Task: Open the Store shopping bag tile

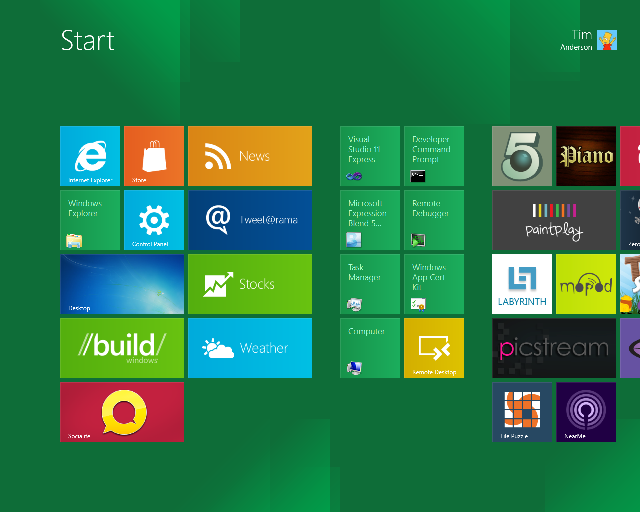Action: tap(154, 156)
